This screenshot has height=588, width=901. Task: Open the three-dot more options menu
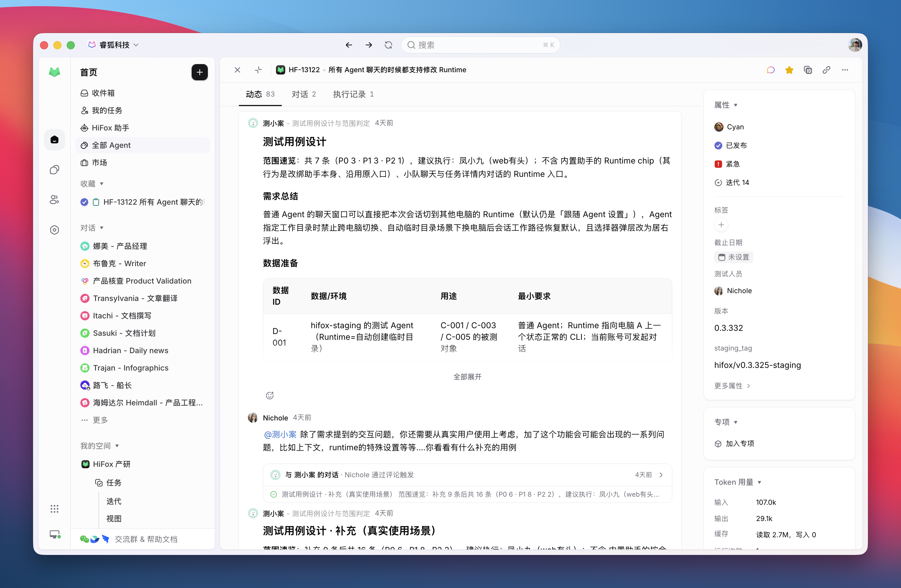pyautogui.click(x=844, y=70)
